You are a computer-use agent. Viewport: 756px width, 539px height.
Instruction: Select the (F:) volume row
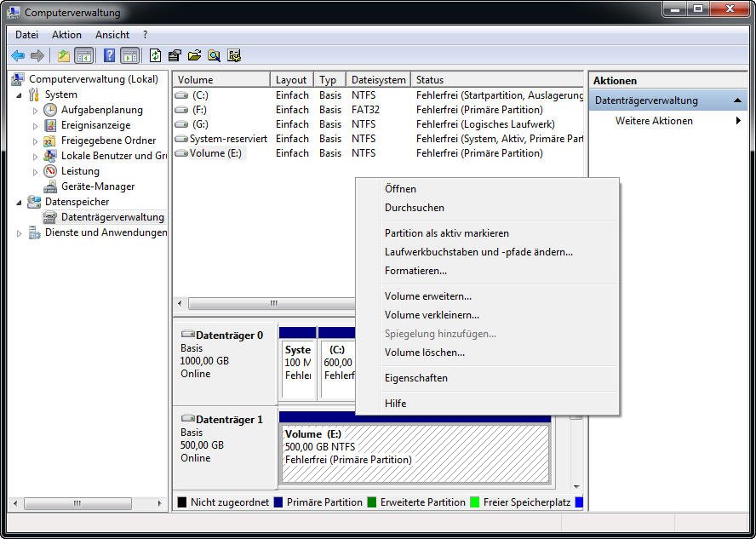378,110
